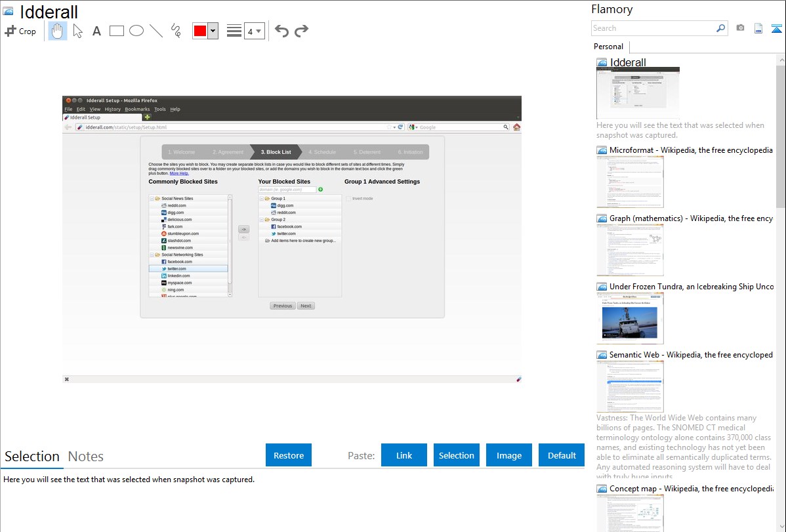Open the Idderall snapshot thumbnail in the list
This screenshot has height=532, width=786.
pyautogui.click(x=638, y=92)
